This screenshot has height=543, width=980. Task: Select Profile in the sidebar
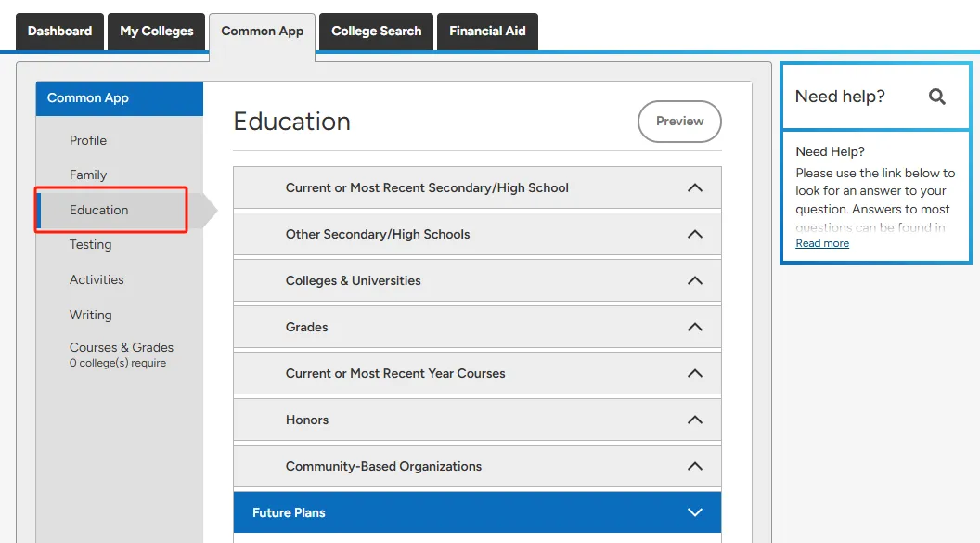(88, 140)
